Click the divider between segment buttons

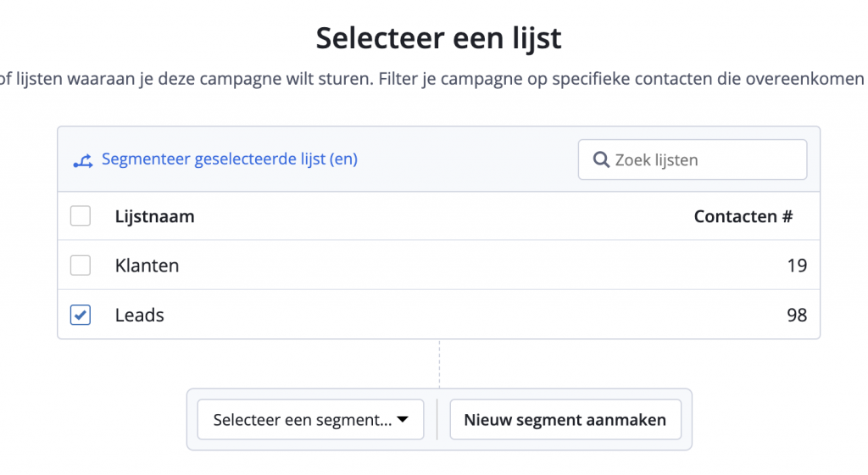[x=437, y=420]
